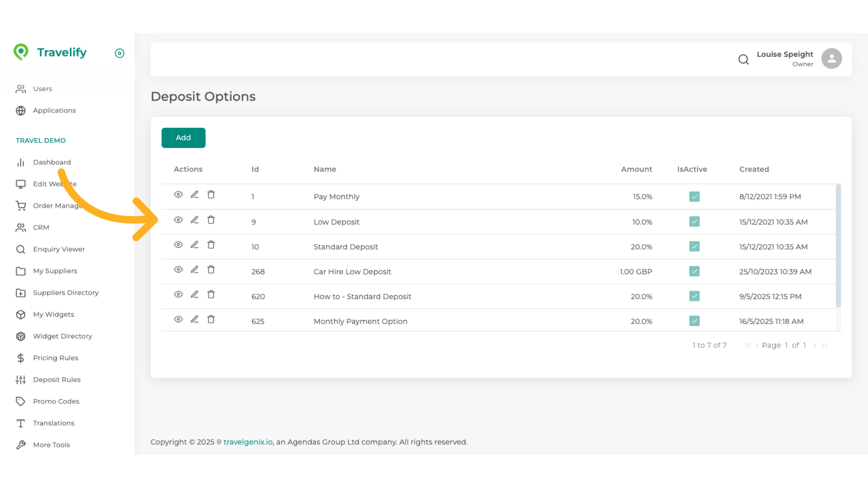The width and height of the screenshot is (868, 488).
Task: Open the user avatar profile icon
Action: point(831,59)
